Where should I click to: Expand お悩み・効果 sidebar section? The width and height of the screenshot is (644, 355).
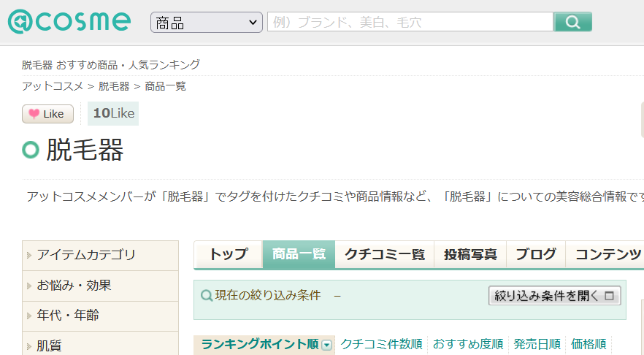tap(74, 286)
